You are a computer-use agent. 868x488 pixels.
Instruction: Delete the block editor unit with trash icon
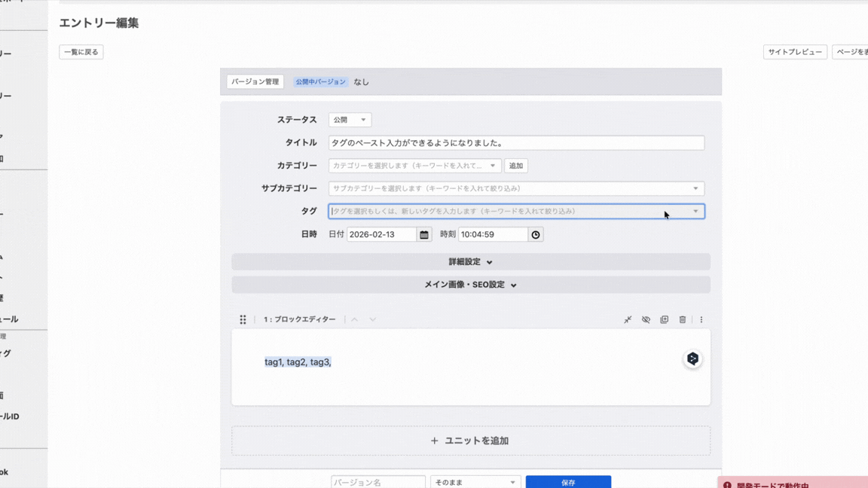pyautogui.click(x=683, y=320)
